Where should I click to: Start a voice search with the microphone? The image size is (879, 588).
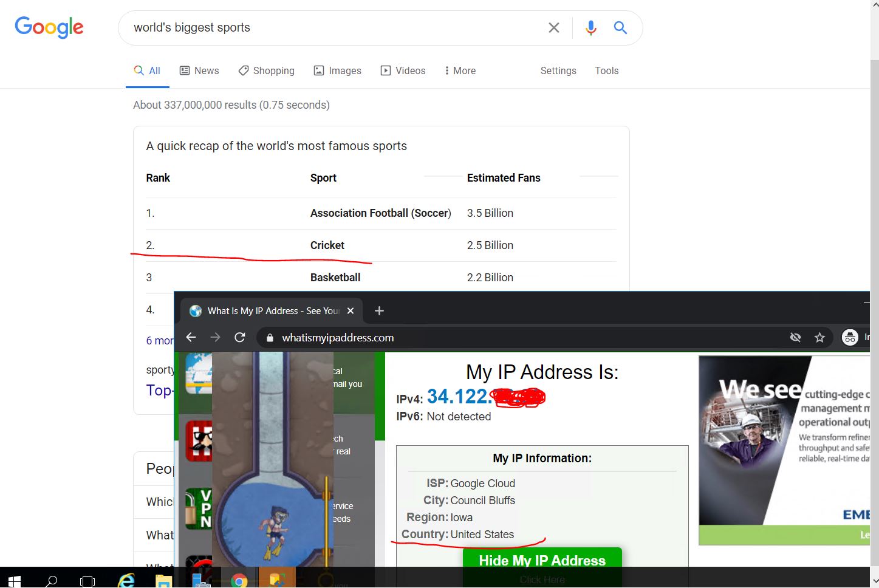point(590,27)
